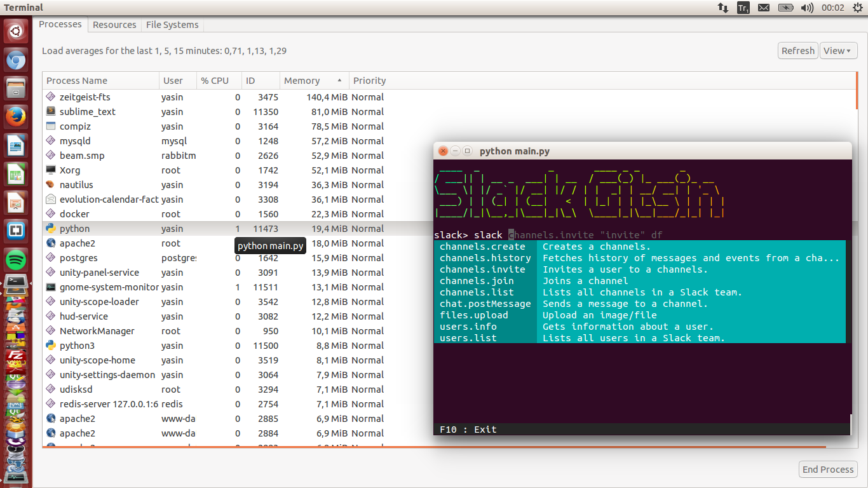
Task: Sort by Memory column header
Action: tap(315, 81)
